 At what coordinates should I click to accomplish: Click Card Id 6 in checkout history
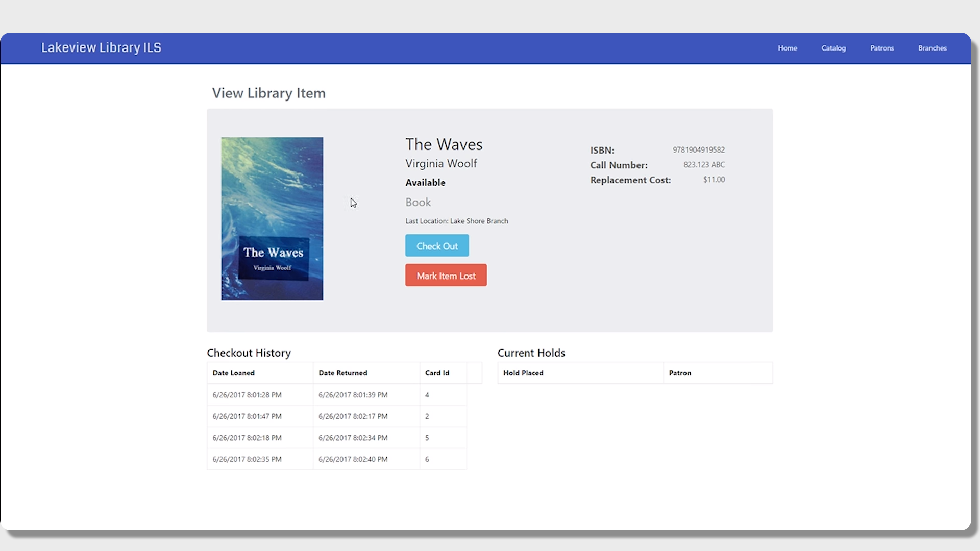(427, 459)
